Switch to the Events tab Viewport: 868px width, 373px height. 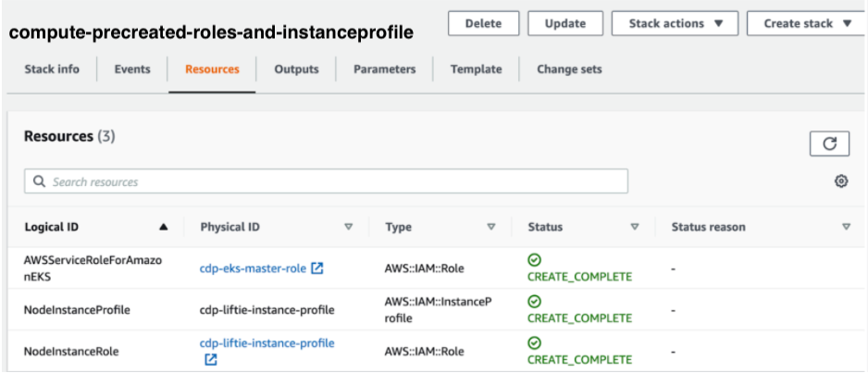[132, 69]
